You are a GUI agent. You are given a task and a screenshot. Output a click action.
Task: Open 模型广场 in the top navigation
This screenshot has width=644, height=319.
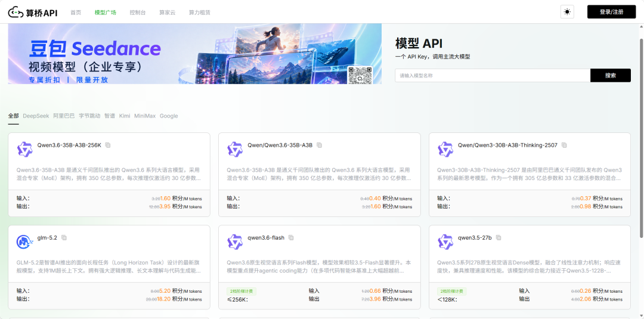(x=105, y=13)
